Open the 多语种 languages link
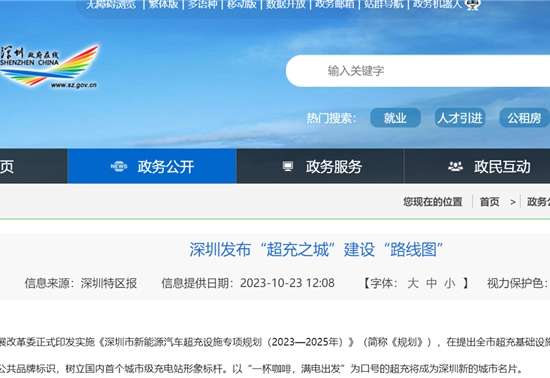 (202, 4)
